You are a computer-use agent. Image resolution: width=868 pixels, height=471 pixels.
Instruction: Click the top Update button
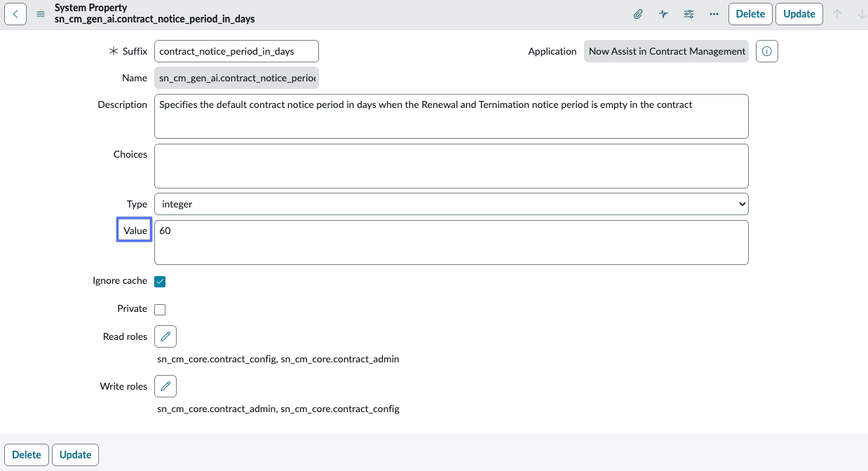pyautogui.click(x=799, y=14)
